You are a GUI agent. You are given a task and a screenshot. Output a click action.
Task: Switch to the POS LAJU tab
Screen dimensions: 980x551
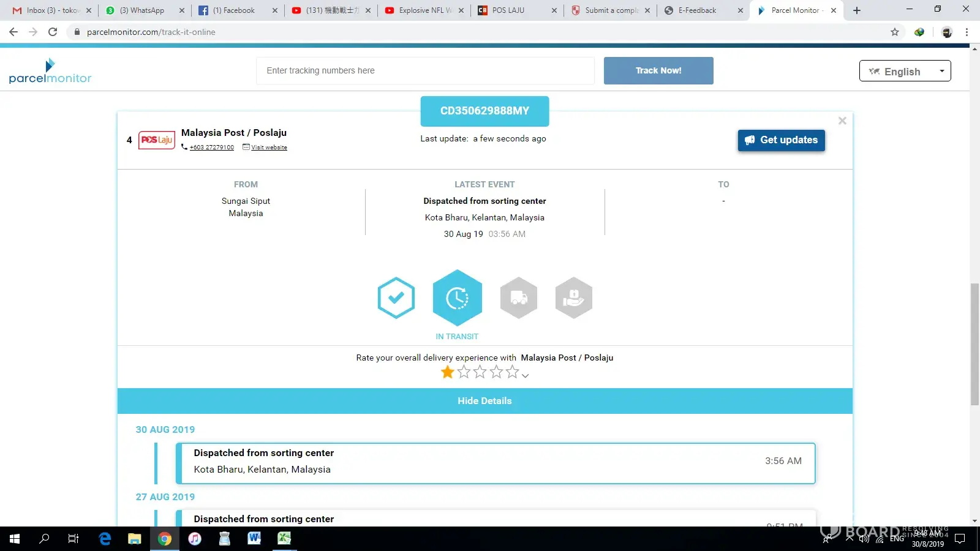(517, 10)
